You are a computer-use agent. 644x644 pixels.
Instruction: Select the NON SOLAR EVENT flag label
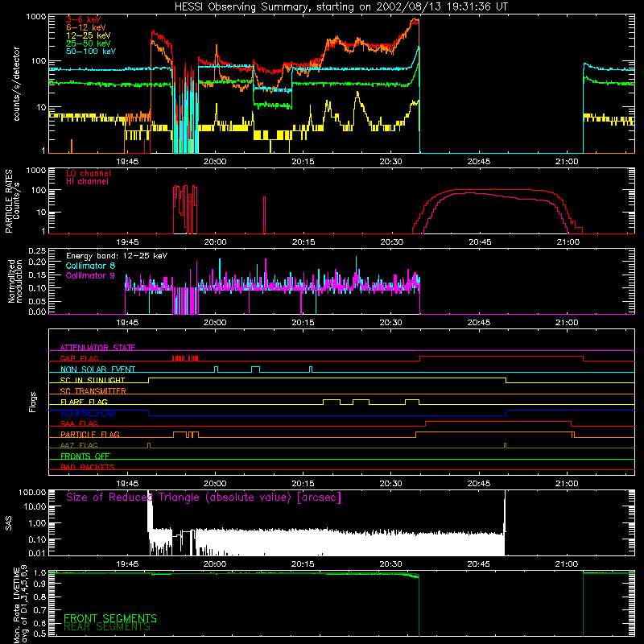[97, 369]
